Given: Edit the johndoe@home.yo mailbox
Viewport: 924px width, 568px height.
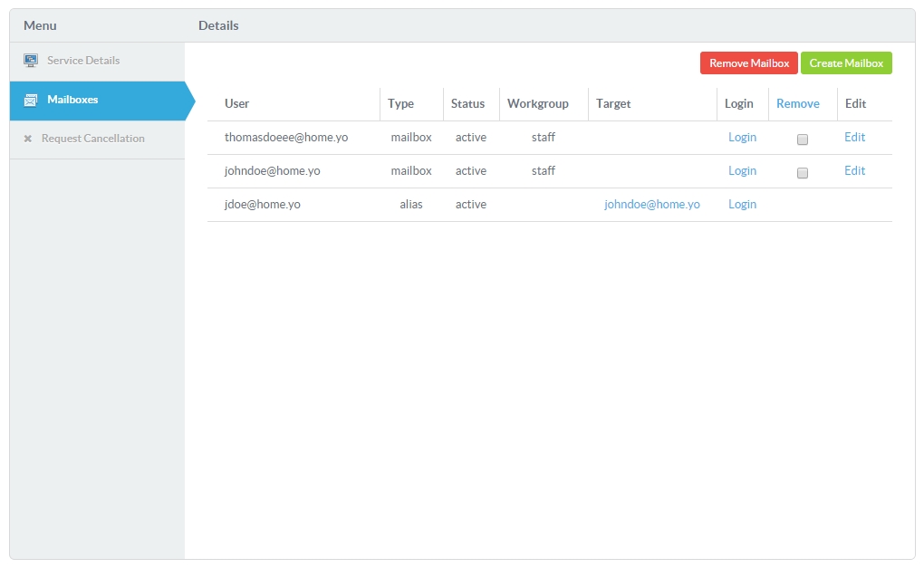Looking at the screenshot, I should [x=854, y=171].
